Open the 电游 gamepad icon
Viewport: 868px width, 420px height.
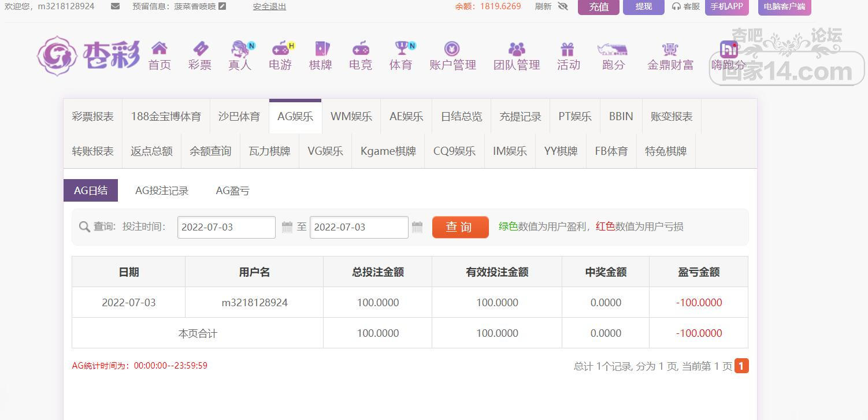tap(280, 49)
